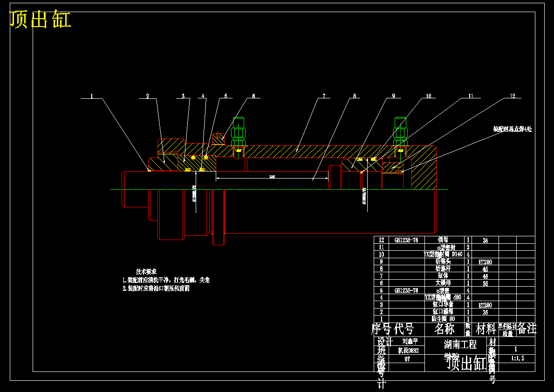554x392 pixels.
Task: Click balloon callout number 8 above drawing
Action: pyautogui.click(x=355, y=96)
